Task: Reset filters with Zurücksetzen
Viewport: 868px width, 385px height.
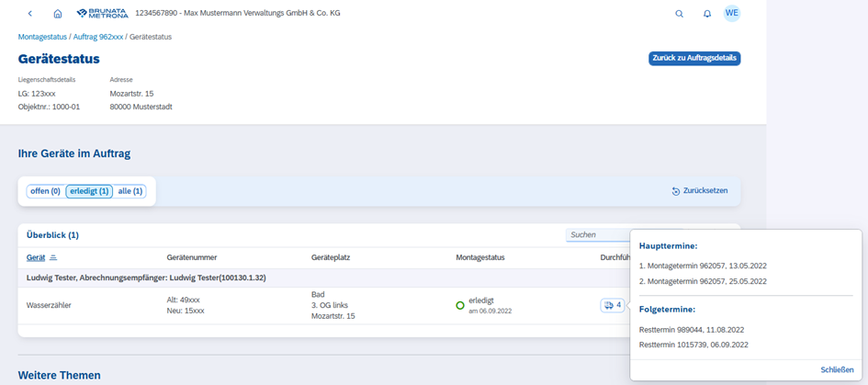Action: point(700,191)
